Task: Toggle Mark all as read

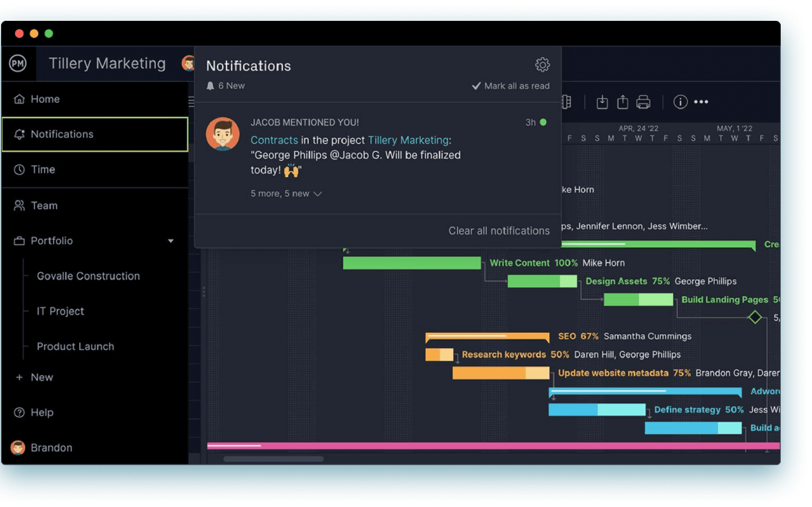Action: click(510, 86)
